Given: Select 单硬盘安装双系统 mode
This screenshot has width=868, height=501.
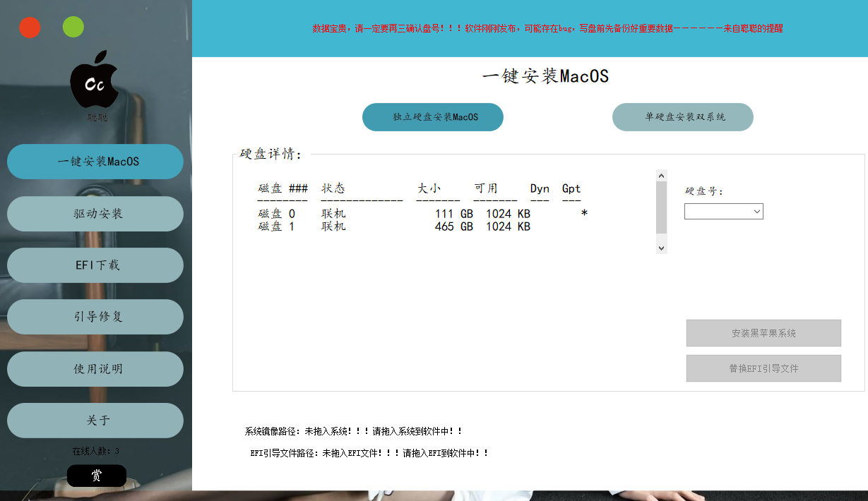Looking at the screenshot, I should tap(683, 117).
